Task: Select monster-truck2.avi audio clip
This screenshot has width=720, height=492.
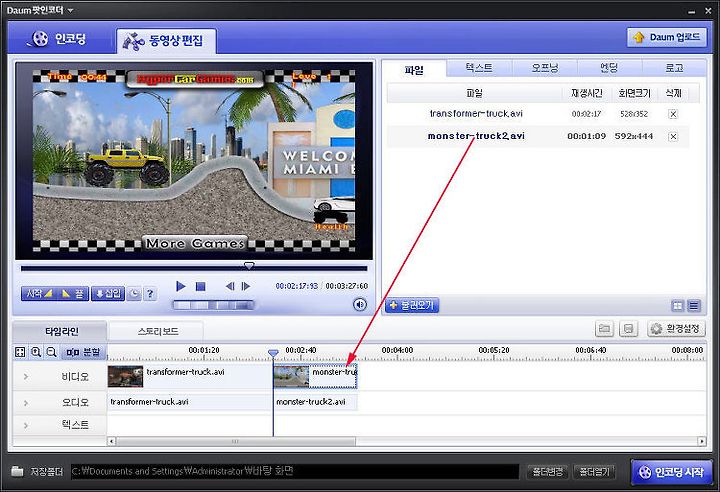Action: (x=315, y=402)
